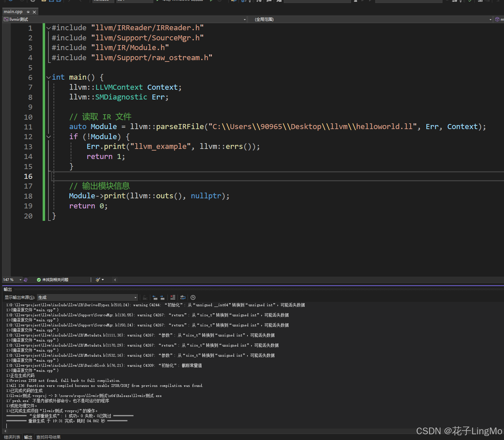This screenshot has height=440, width=504.
Task: Click "llvm/IR/Module.h" include path
Action: click(130, 48)
